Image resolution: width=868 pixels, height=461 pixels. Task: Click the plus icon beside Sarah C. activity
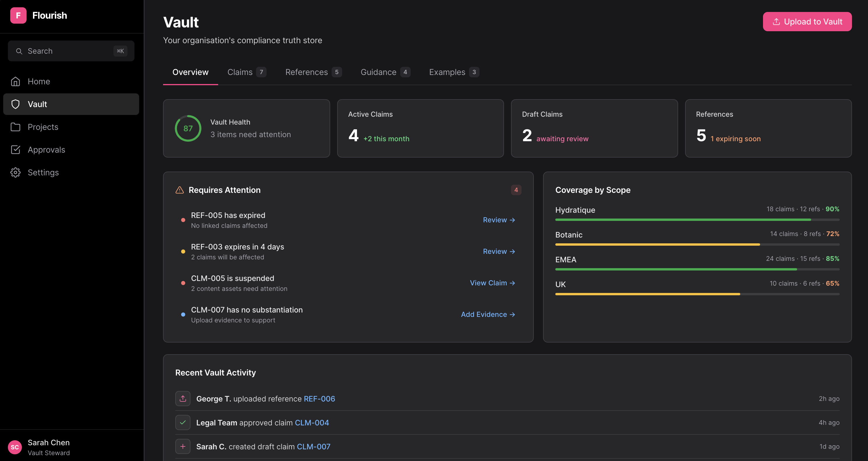[183, 446]
